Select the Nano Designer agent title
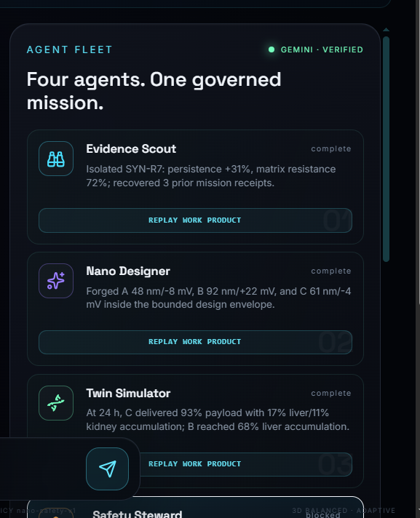Image resolution: width=420 pixels, height=518 pixels. pos(128,271)
